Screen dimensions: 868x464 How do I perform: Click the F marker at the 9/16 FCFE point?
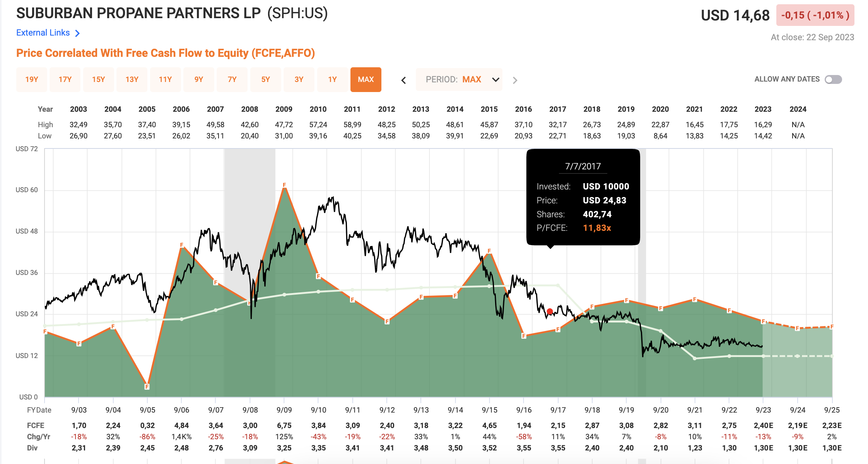(524, 336)
